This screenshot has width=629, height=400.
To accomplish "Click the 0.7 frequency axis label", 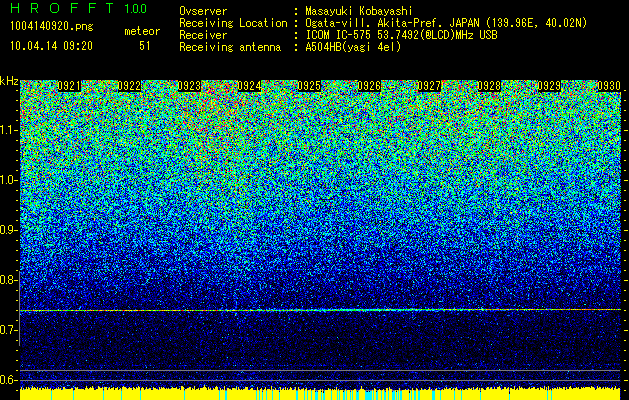I will [8, 330].
